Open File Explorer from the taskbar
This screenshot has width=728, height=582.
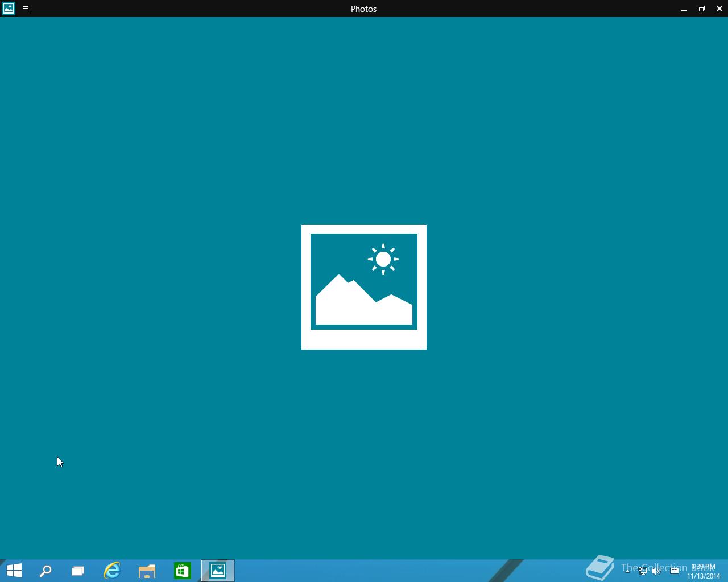coord(147,571)
